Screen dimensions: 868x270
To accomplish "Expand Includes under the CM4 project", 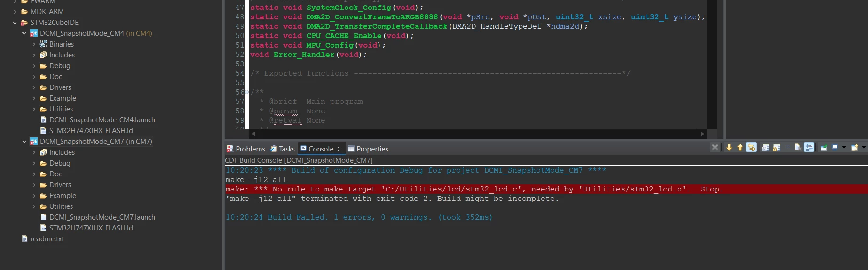I will point(34,55).
